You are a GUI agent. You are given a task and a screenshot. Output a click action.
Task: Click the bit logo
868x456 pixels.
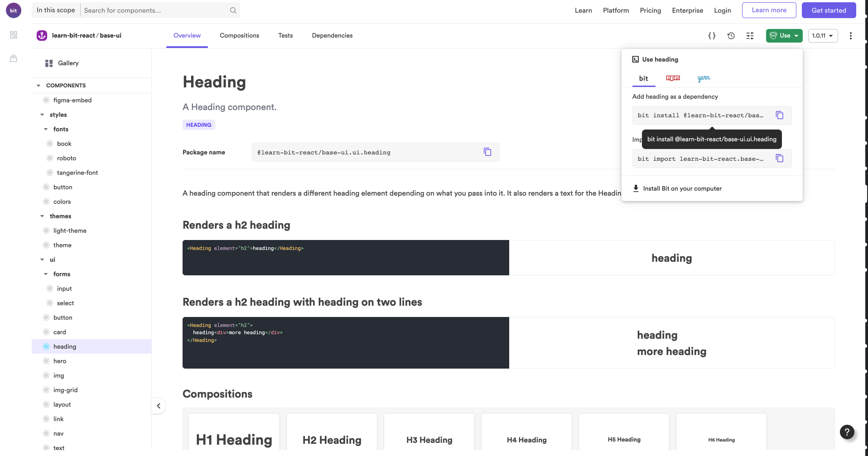coord(13,10)
